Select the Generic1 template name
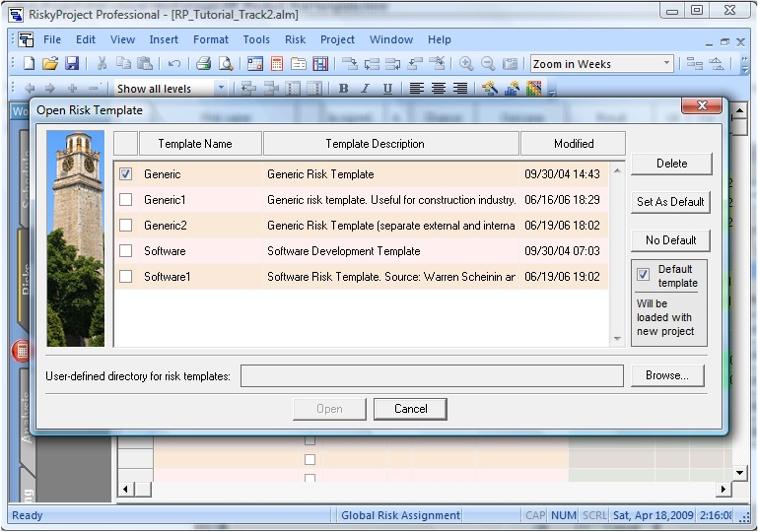 point(165,200)
